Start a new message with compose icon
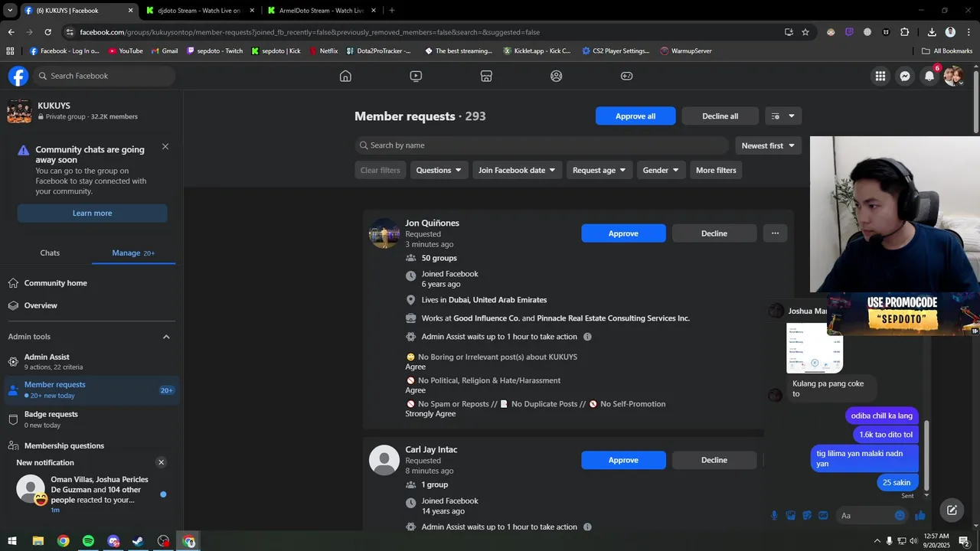This screenshot has width=980, height=551. point(952,510)
